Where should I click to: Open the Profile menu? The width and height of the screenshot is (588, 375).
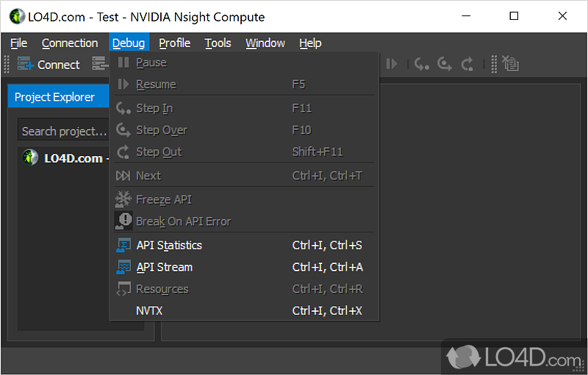pos(174,43)
